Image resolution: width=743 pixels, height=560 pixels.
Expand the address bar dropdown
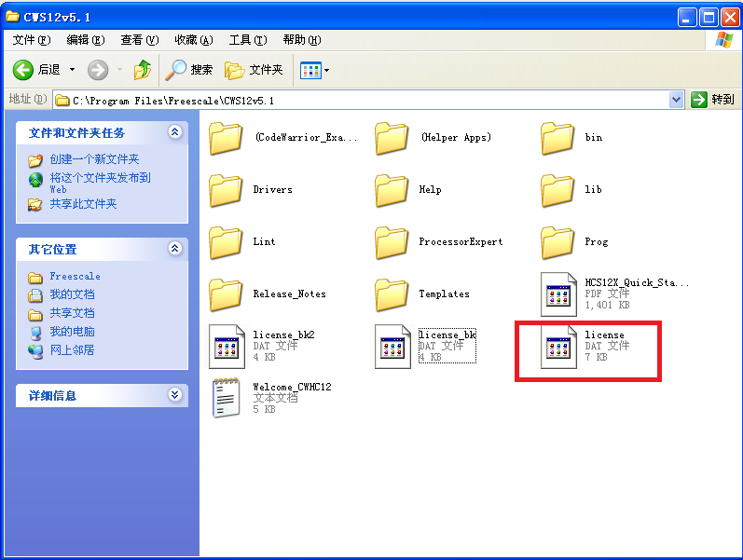676,100
